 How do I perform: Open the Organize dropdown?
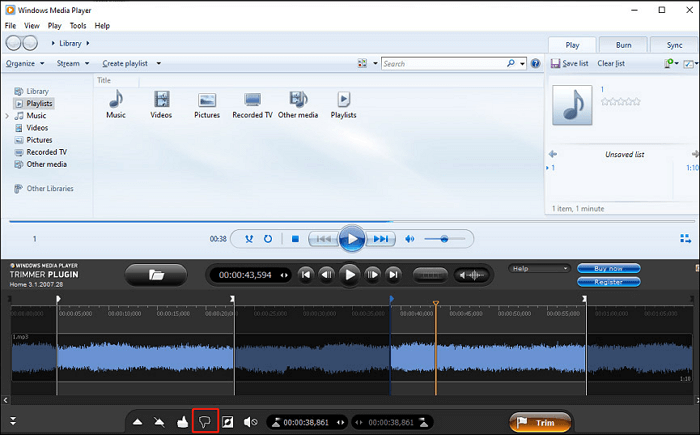[x=25, y=63]
